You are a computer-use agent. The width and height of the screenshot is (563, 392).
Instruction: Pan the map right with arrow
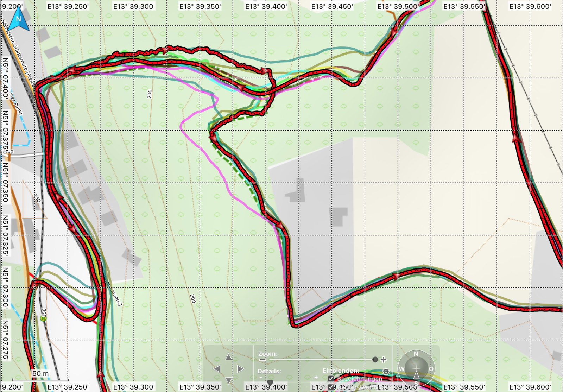[240, 369]
